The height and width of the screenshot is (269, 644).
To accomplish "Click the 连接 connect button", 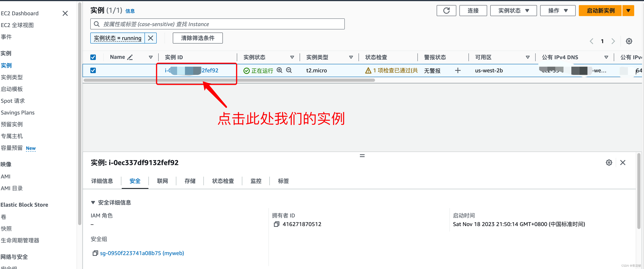I will point(473,11).
